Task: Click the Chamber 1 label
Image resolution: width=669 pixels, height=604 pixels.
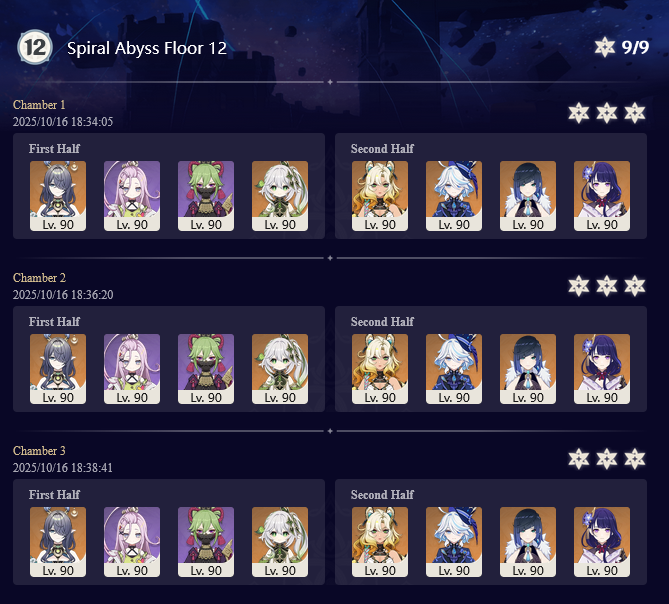Action: coord(39,105)
